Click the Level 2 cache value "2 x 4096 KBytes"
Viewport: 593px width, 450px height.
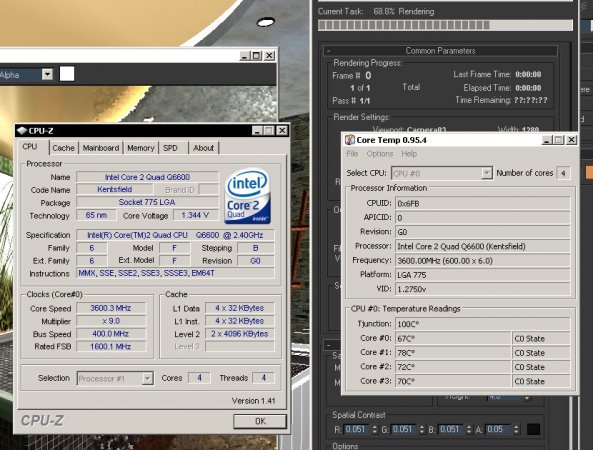coord(240,334)
